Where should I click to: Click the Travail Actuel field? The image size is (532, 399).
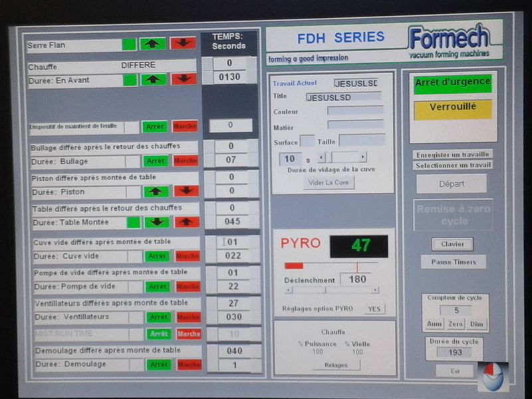pyautogui.click(x=356, y=84)
